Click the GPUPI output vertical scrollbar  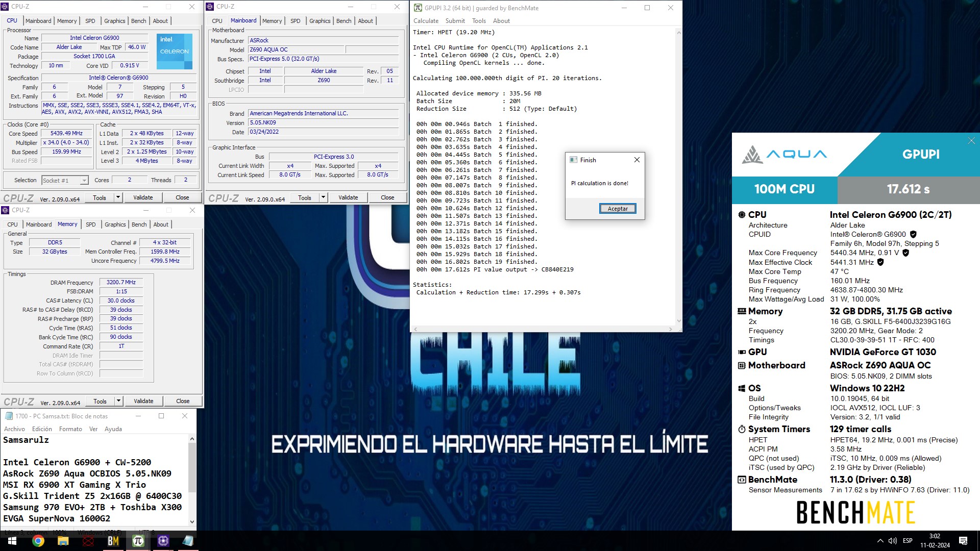pos(678,177)
